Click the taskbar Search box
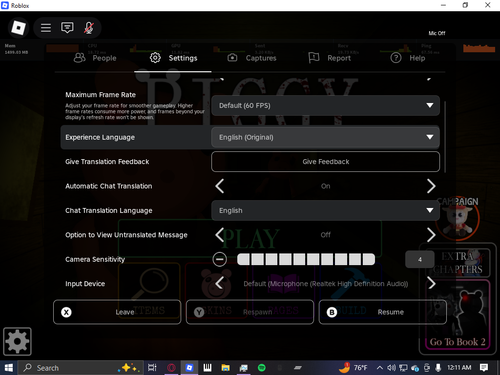500x375 pixels. pyautogui.click(x=81, y=368)
